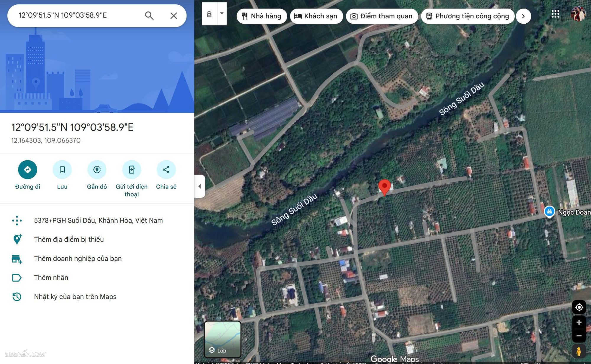Click the Chia sẻ share icon

(x=166, y=170)
